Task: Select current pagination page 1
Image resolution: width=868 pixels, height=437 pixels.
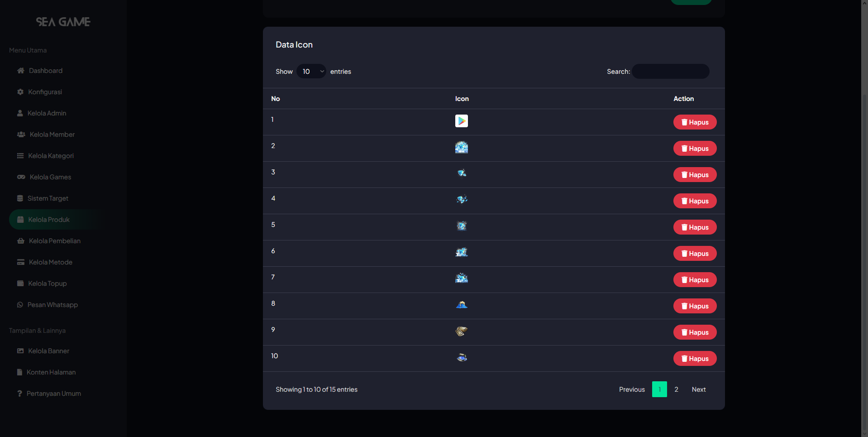Action: point(659,389)
